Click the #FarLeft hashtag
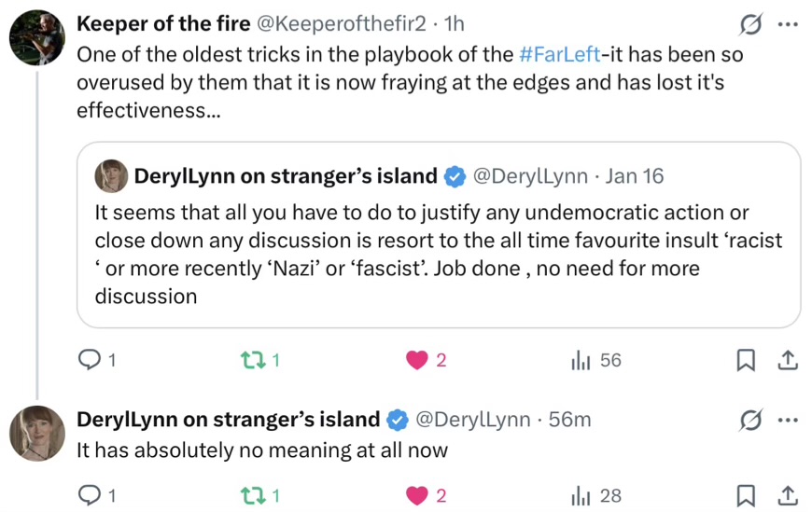This screenshot has height=512, width=812. [558, 54]
